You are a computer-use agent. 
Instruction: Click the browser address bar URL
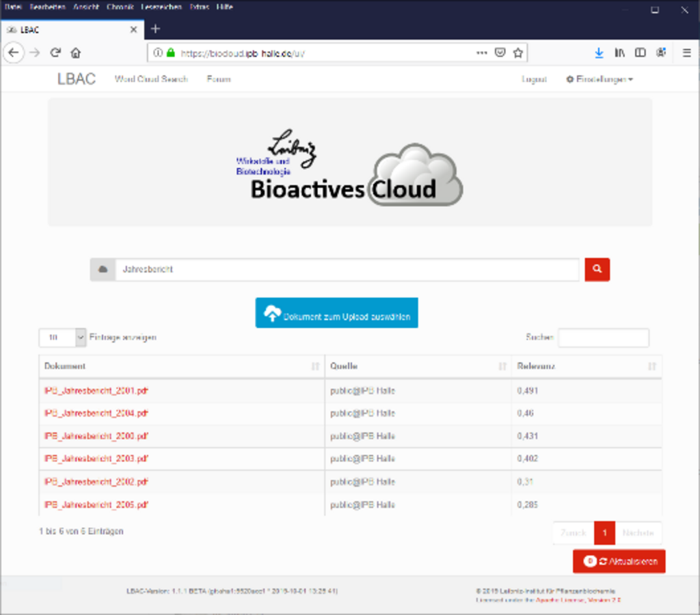coord(243,53)
